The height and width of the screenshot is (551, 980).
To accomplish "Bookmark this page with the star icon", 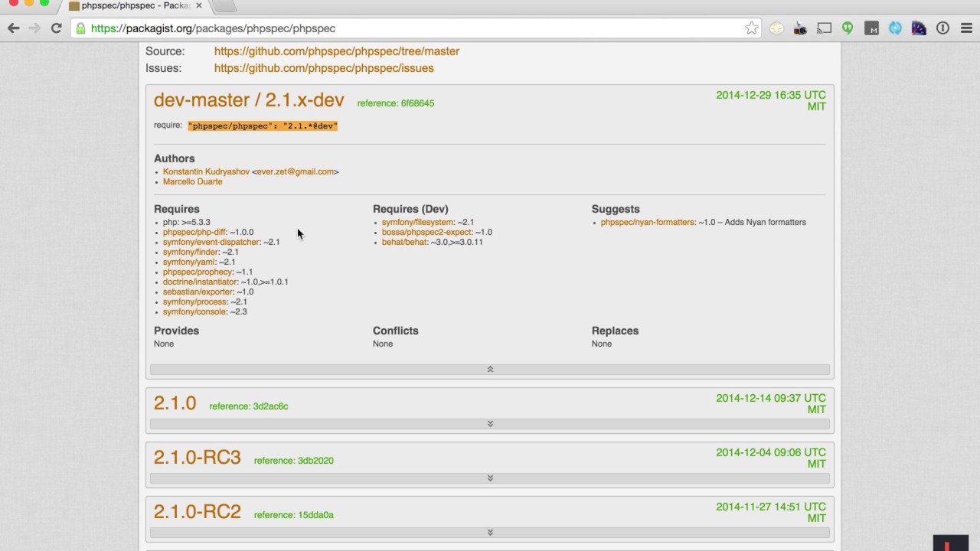I will pyautogui.click(x=752, y=28).
